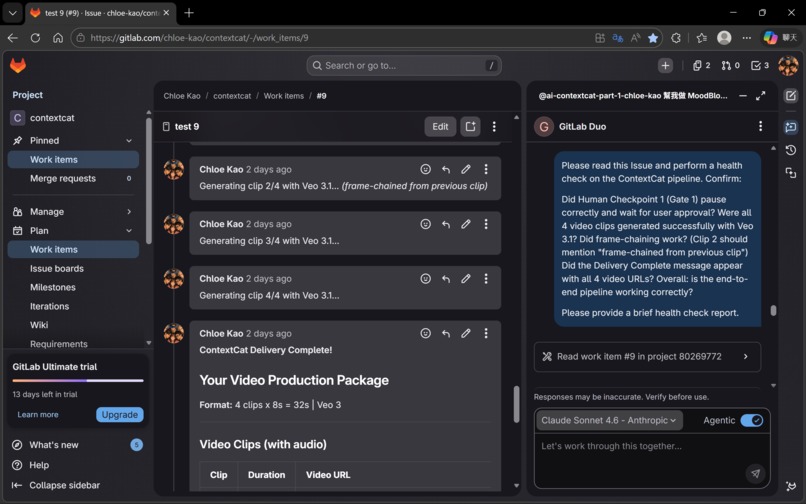Open contextcat project in sidebar

[x=73, y=118]
